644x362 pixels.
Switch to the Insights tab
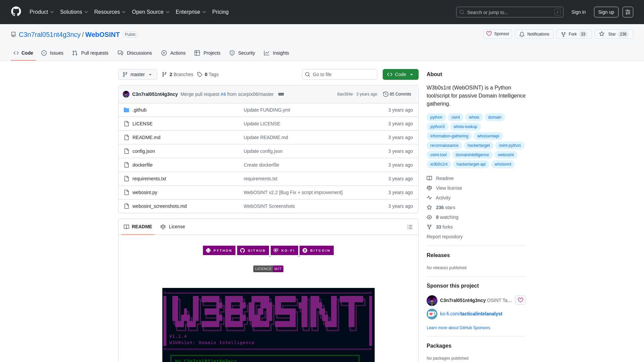[276, 53]
